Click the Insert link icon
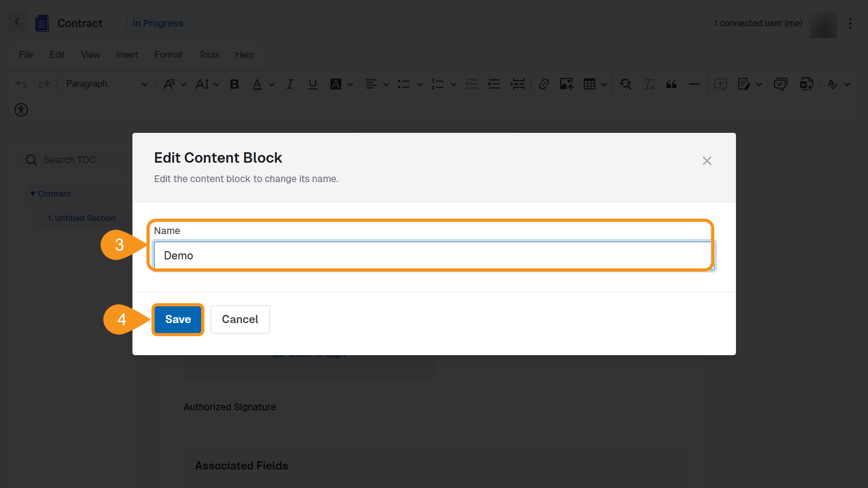This screenshot has height=488, width=868. [543, 84]
